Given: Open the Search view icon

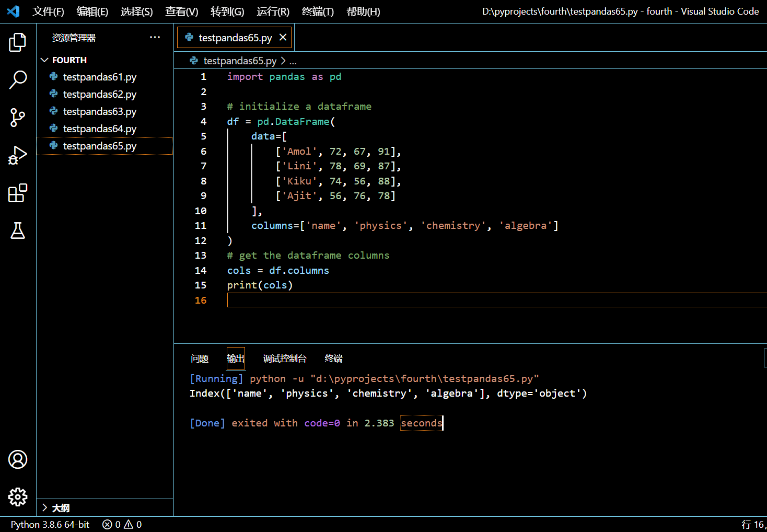Looking at the screenshot, I should [18, 80].
